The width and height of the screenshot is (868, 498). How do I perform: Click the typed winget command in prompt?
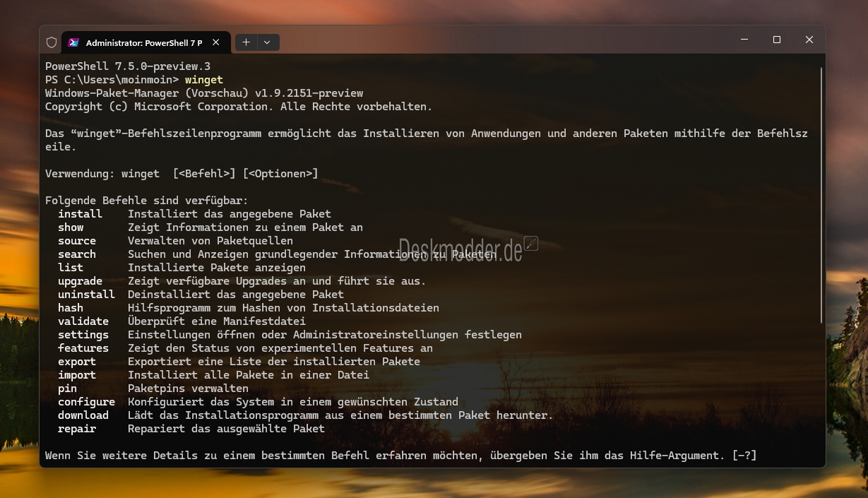coord(203,80)
